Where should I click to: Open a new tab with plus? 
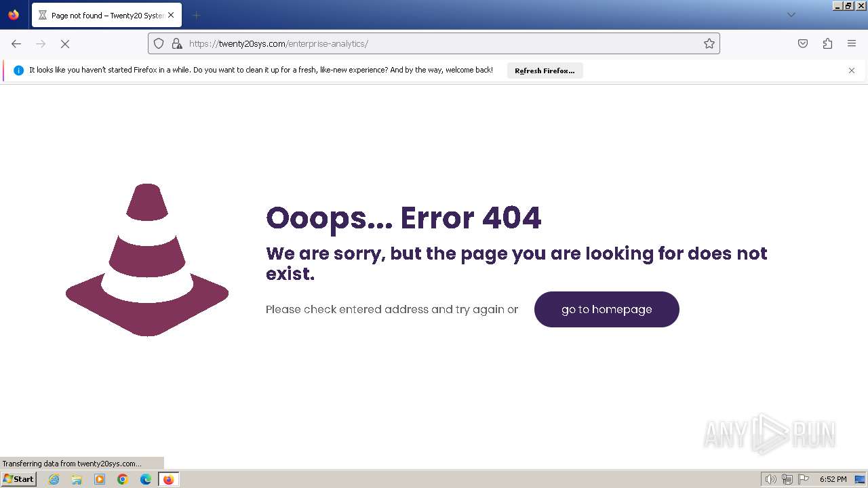click(196, 15)
